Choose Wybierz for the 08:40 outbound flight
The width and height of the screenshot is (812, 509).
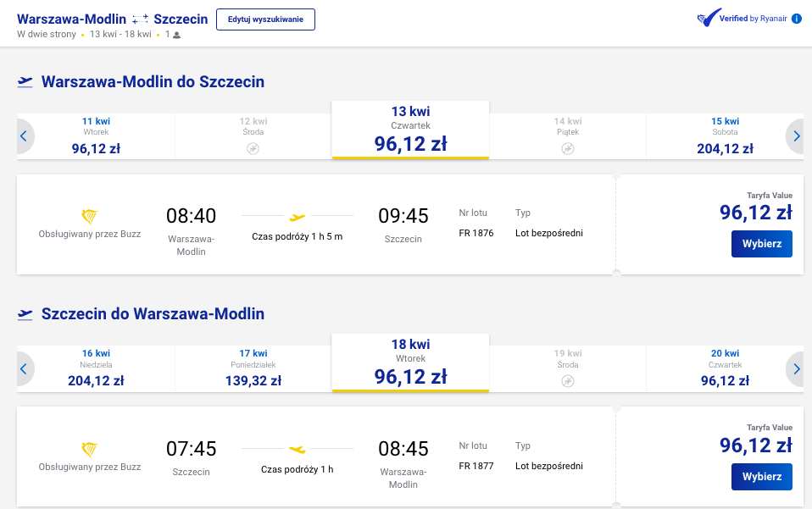(762, 244)
